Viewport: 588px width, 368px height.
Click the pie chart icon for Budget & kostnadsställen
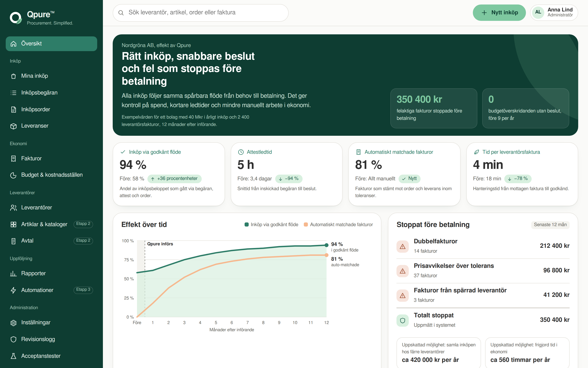click(14, 175)
